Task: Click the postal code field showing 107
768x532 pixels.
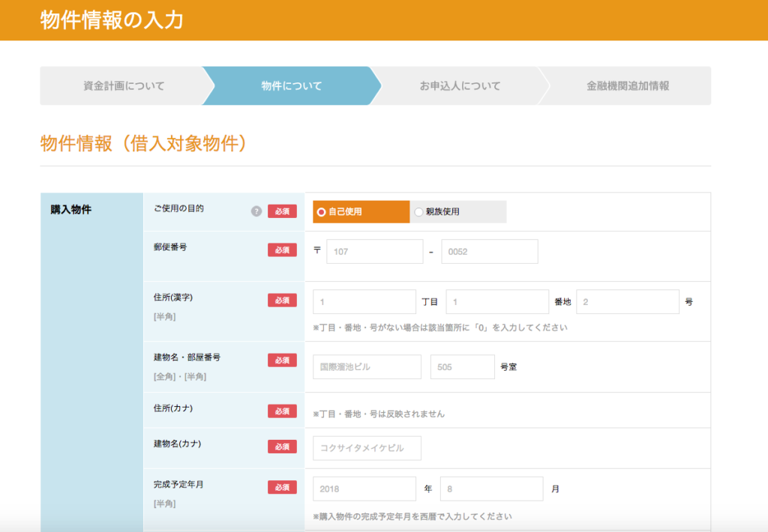Action: [374, 251]
